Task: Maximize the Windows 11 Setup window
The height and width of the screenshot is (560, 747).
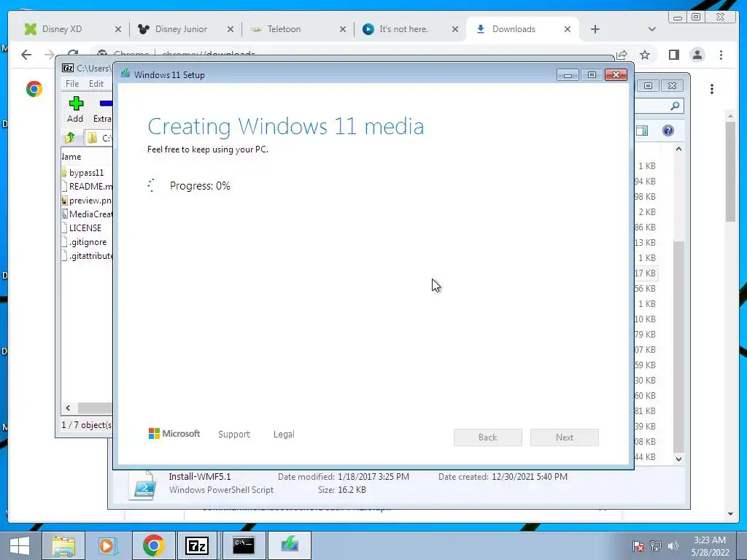Action: click(x=592, y=75)
